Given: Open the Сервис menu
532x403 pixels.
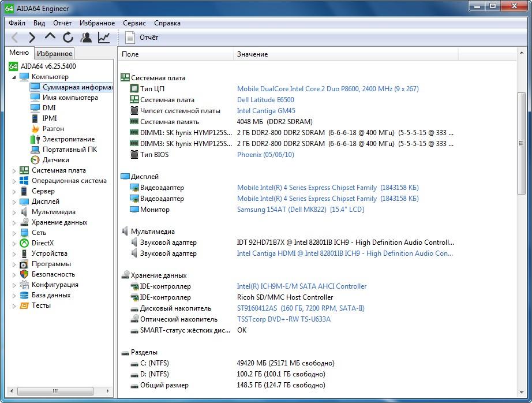Looking at the screenshot, I should click(x=134, y=23).
